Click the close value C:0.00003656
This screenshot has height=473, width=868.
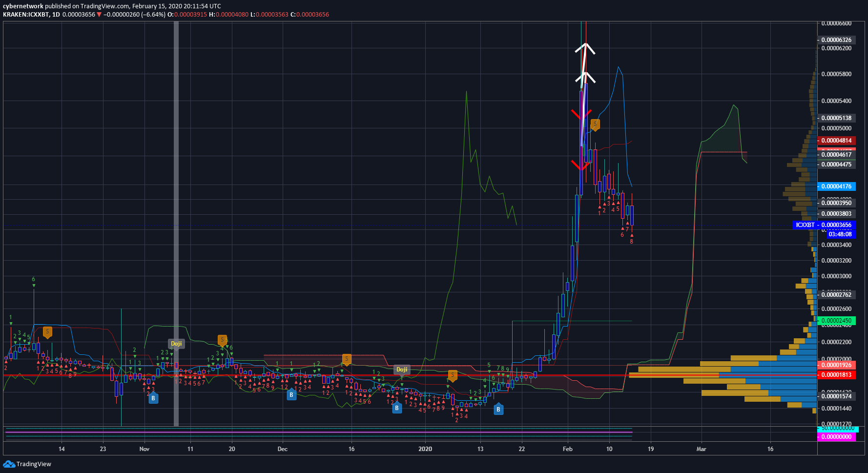(x=310, y=15)
